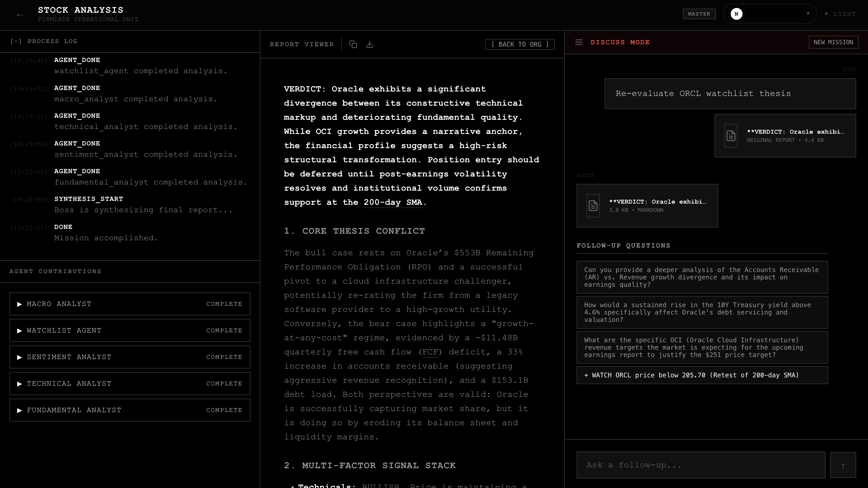Click the Discuss Mode title
The image size is (868, 488).
pyautogui.click(x=620, y=42)
